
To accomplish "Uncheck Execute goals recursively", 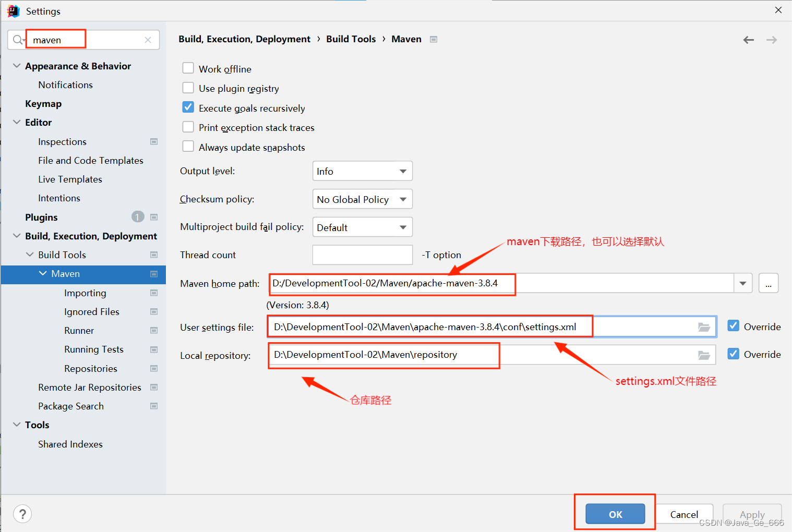I will (x=188, y=107).
